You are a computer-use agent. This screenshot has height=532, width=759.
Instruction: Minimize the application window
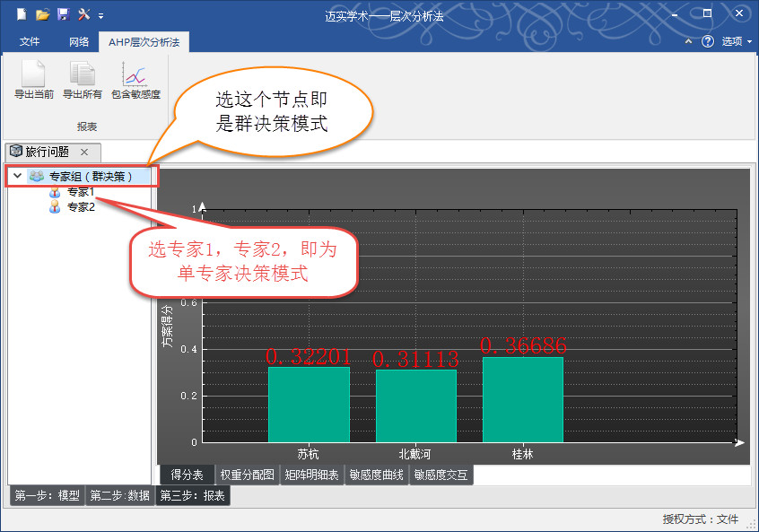[x=675, y=14]
